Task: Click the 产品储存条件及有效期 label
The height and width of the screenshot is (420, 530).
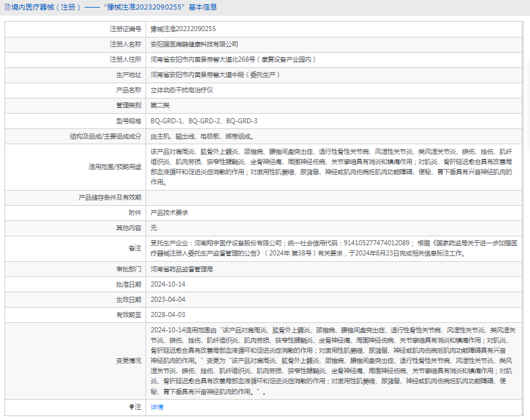Action: click(110, 198)
